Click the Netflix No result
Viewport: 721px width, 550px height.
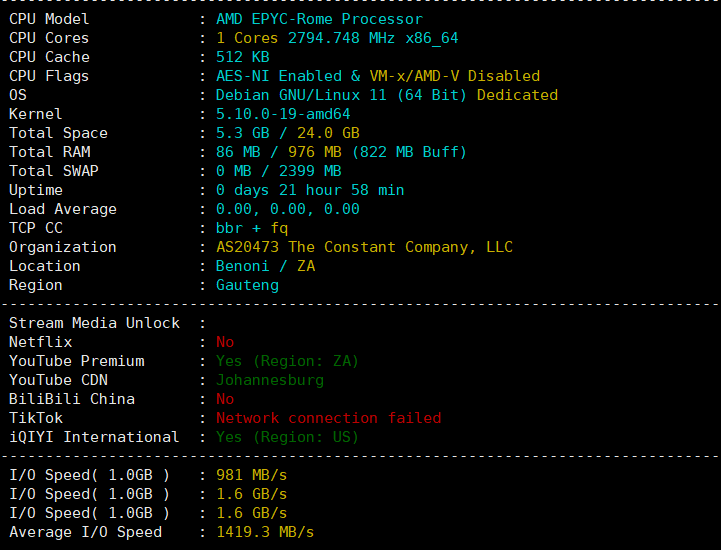tap(225, 342)
